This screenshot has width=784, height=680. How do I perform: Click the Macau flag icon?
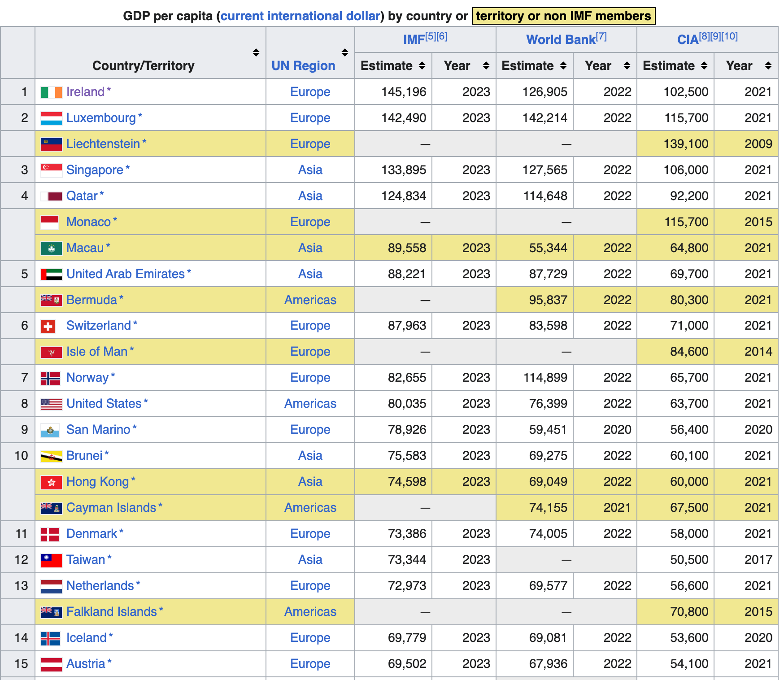pyautogui.click(x=51, y=248)
